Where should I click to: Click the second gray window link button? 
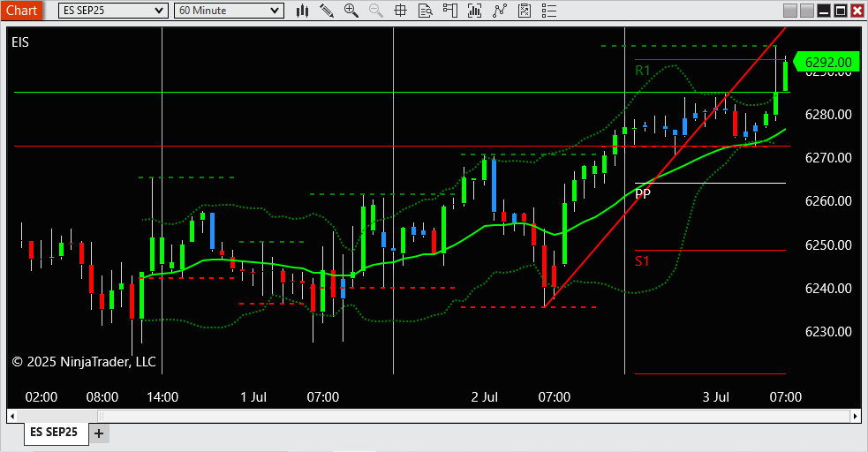807,11
